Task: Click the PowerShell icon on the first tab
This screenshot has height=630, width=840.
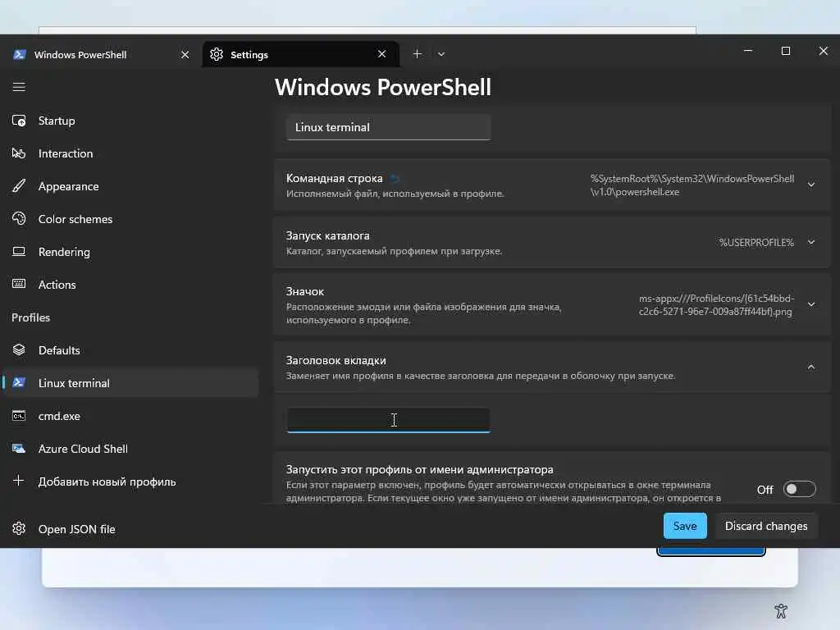Action: (20, 55)
